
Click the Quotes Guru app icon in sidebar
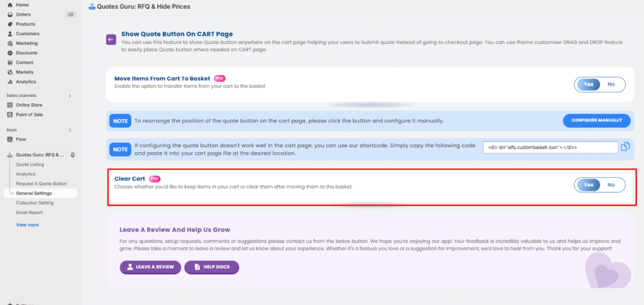(x=10, y=155)
